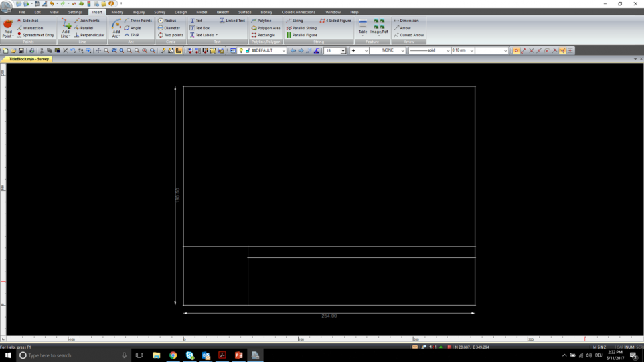Image resolution: width=644 pixels, height=362 pixels.
Task: Click the Spreadsheet Entry button
Action: [38, 35]
